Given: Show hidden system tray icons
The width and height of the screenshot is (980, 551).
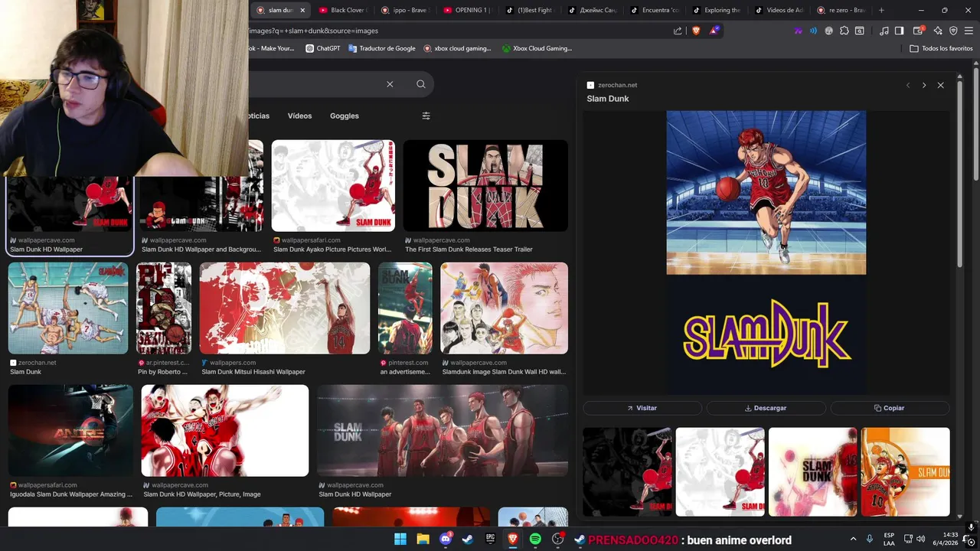Looking at the screenshot, I should pos(853,540).
